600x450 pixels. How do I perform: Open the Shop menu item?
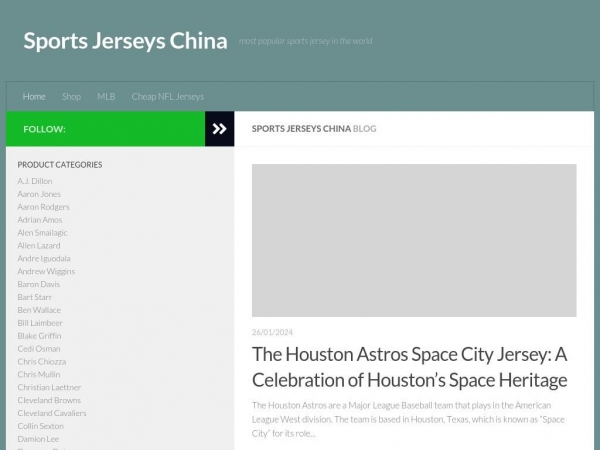point(71,97)
